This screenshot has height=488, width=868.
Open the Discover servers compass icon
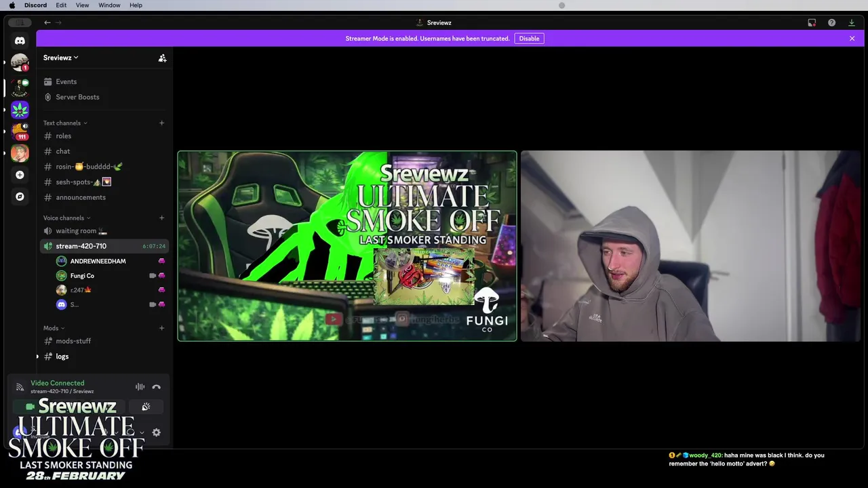[x=20, y=197]
